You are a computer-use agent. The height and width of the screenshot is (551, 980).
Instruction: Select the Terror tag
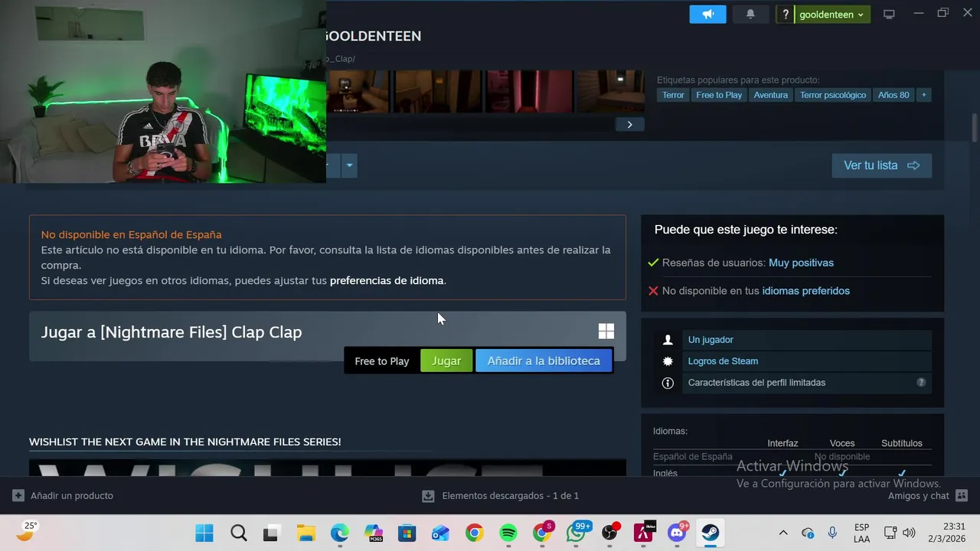[x=673, y=95]
